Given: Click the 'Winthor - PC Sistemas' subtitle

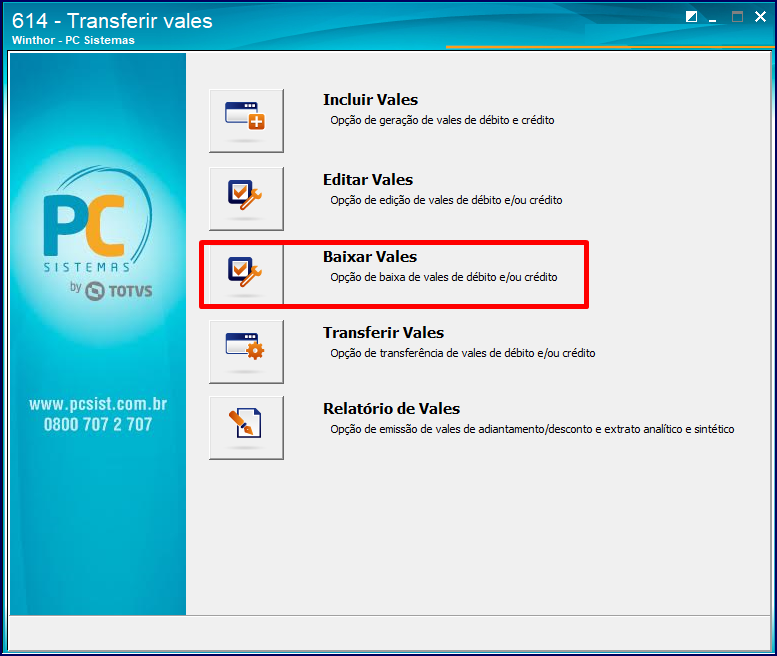Looking at the screenshot, I should pyautogui.click(x=73, y=40).
